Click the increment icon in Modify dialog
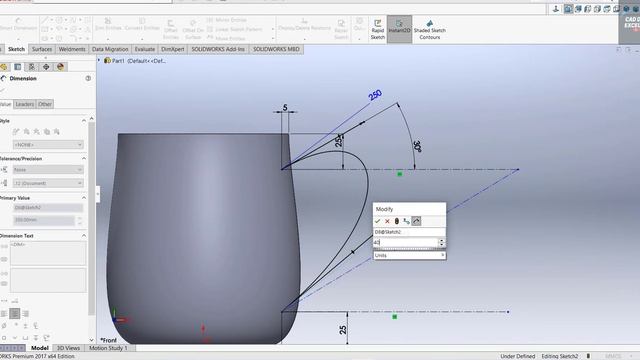This screenshot has height=360, width=640. (416, 221)
